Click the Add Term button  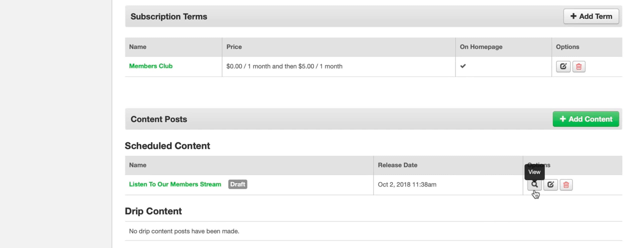(591, 16)
